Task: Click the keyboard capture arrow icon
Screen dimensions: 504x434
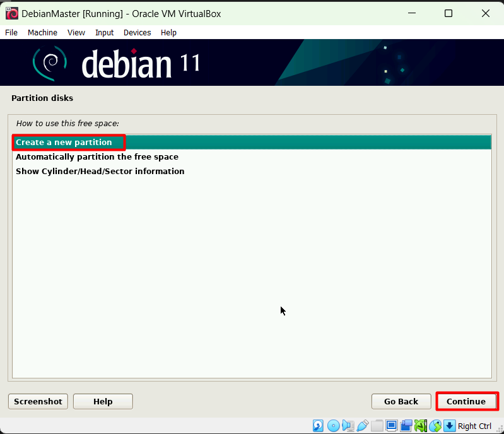Action: (449, 426)
